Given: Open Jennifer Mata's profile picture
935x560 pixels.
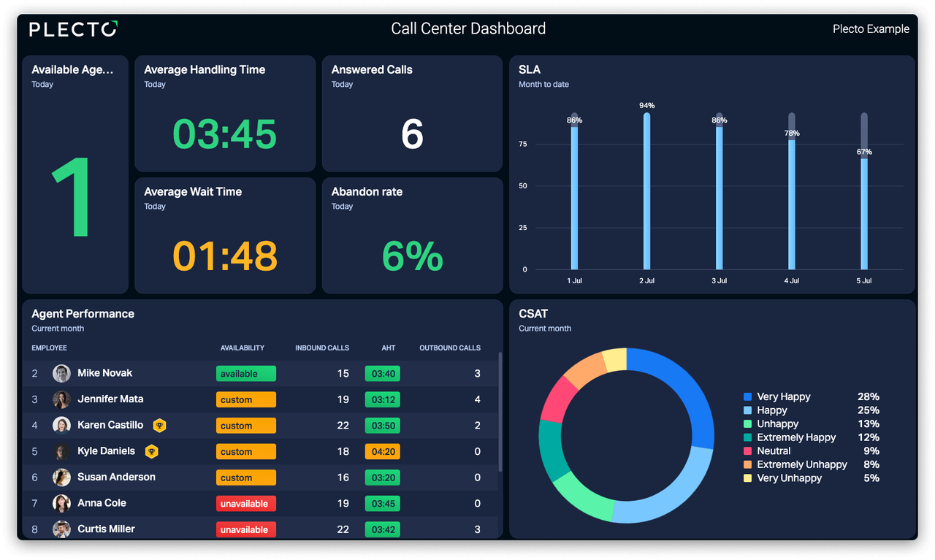Looking at the screenshot, I should coord(61,399).
